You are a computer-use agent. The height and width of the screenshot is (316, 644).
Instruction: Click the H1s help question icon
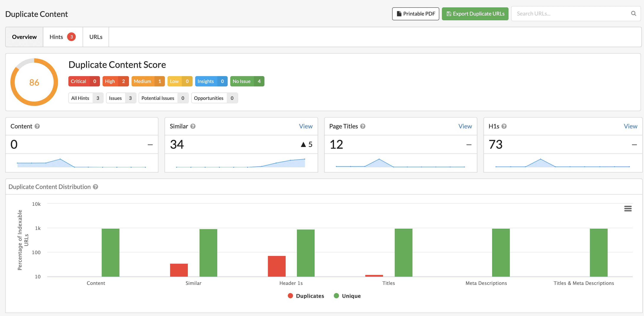pos(504,126)
